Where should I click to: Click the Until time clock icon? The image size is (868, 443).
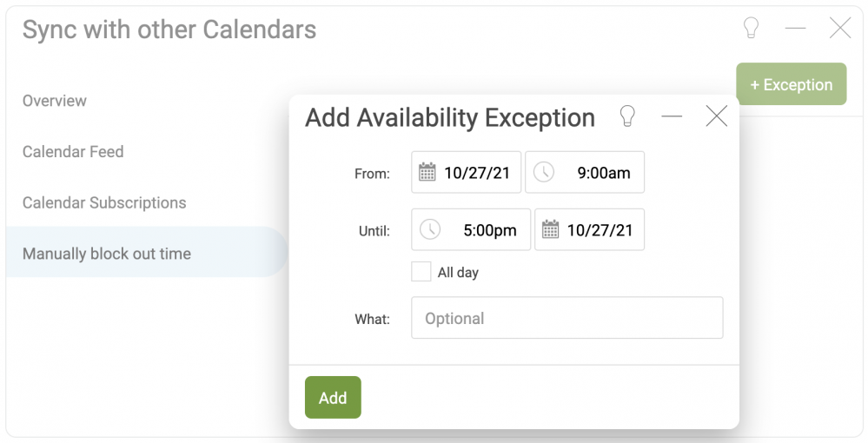pos(430,229)
